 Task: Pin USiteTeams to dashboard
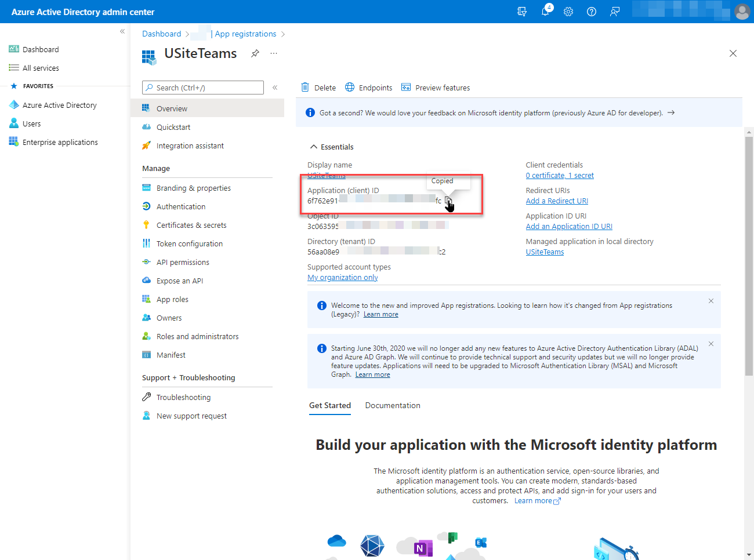click(255, 53)
